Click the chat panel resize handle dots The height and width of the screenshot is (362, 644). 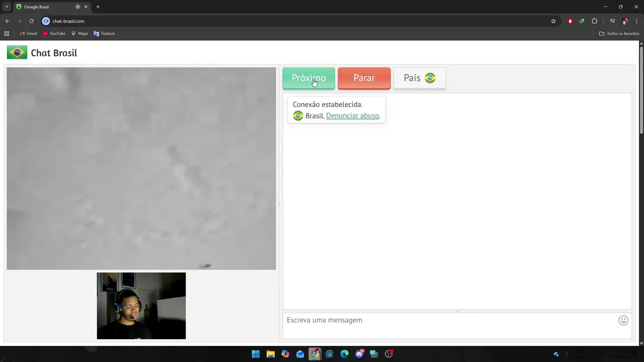[x=457, y=311]
